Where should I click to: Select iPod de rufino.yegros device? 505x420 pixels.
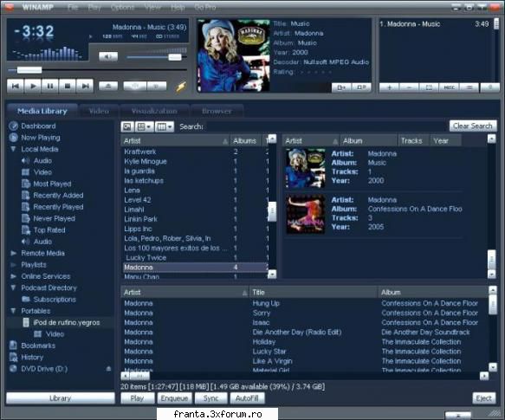(x=67, y=323)
